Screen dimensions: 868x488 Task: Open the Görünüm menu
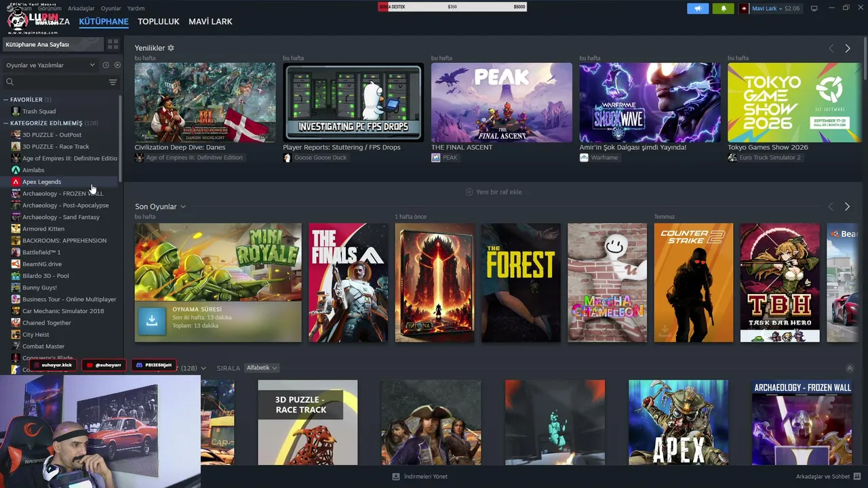pos(50,8)
